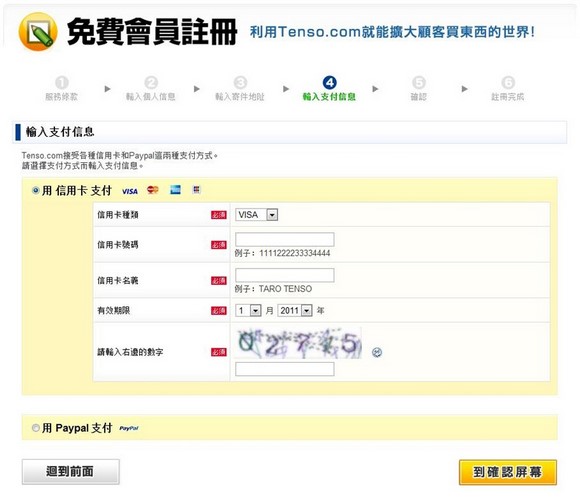Select credit card payment radio button

pos(36,191)
